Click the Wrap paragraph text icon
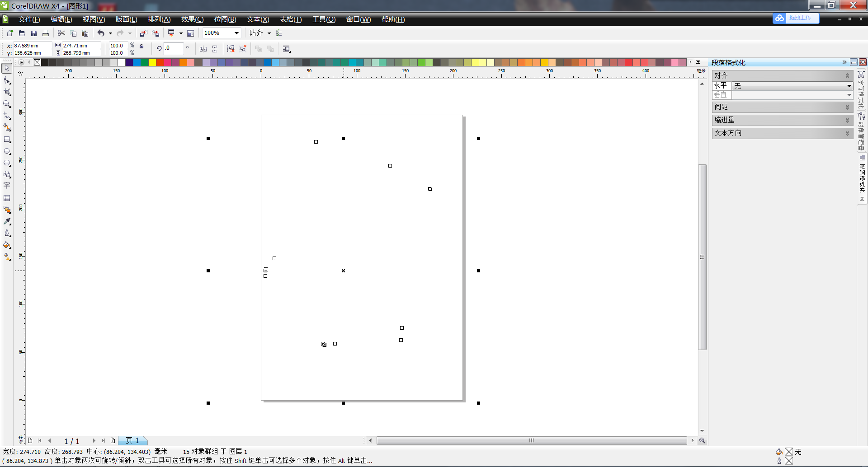868x467 pixels. coord(286,49)
